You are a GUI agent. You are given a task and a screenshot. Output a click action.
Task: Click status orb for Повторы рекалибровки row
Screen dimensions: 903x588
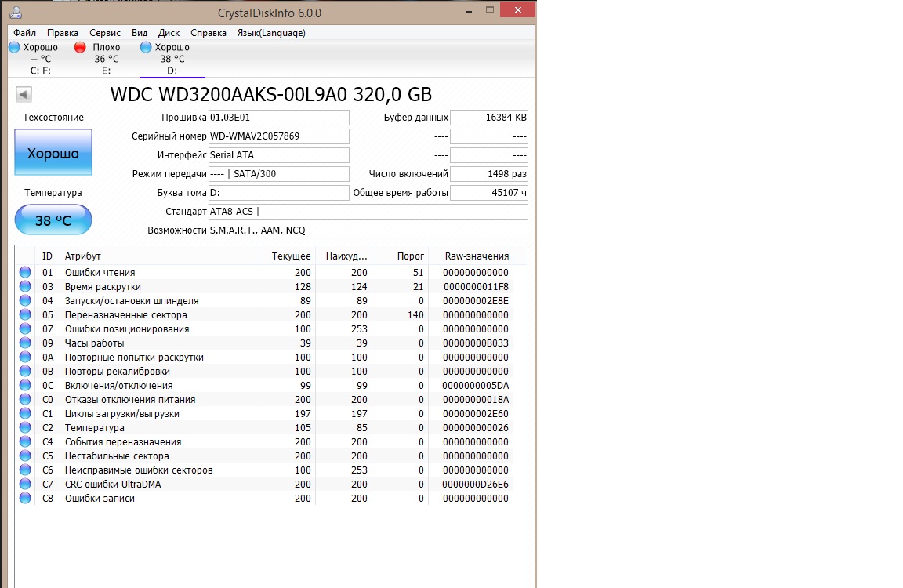pos(25,371)
